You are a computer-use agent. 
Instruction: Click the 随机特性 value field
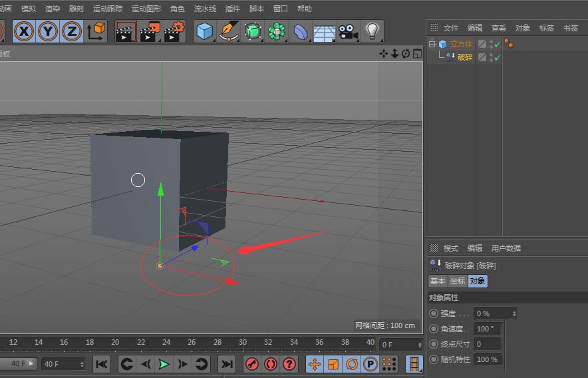pos(488,359)
